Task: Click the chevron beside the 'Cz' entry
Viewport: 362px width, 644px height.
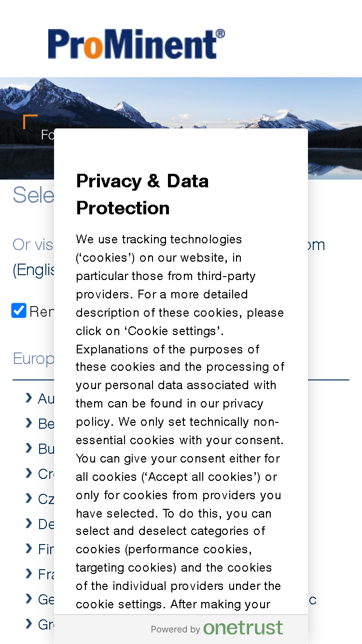Action: [x=29, y=498]
